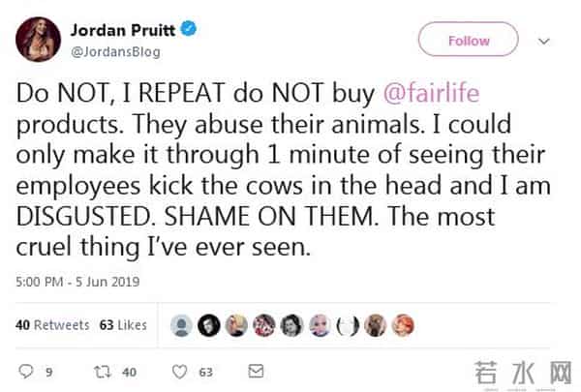This screenshot has width=581, height=392.
Task: Click the reply count number 9
Action: click(49, 371)
